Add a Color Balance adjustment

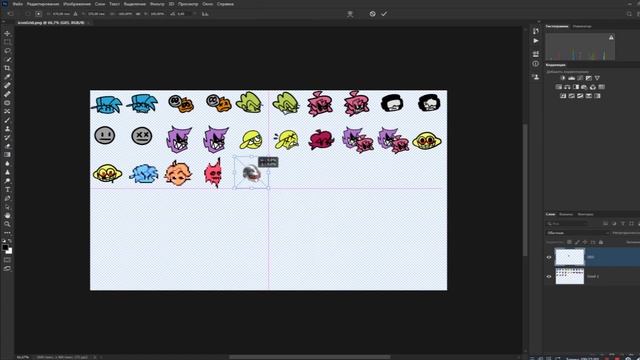[x=567, y=87]
